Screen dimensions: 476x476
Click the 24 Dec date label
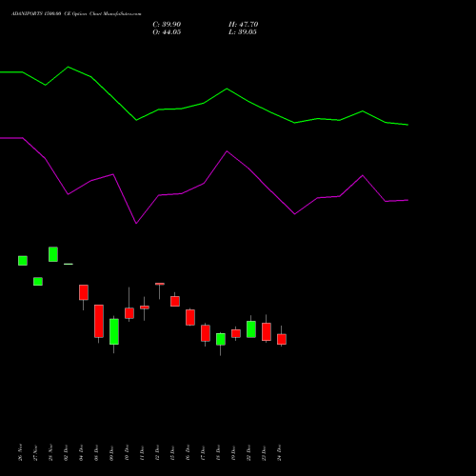pyautogui.click(x=279, y=452)
